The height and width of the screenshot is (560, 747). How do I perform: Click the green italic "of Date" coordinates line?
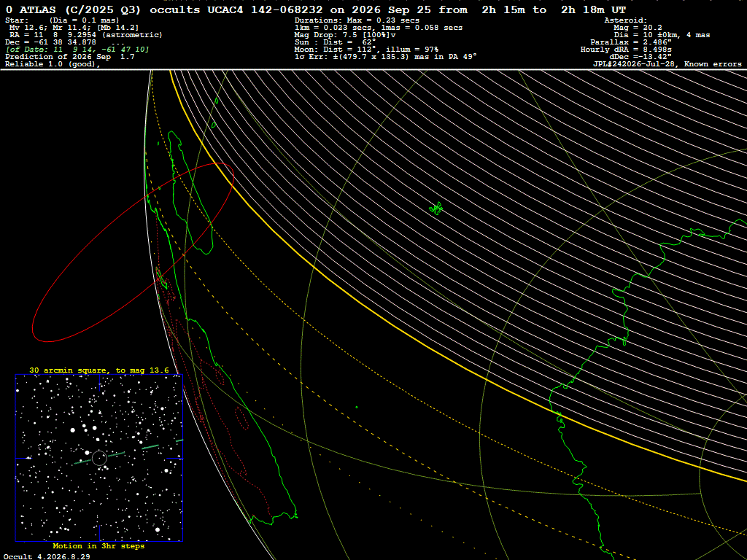tap(77, 50)
